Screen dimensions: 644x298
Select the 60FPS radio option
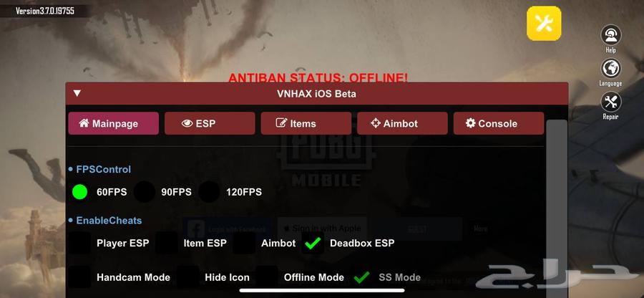pos(79,192)
